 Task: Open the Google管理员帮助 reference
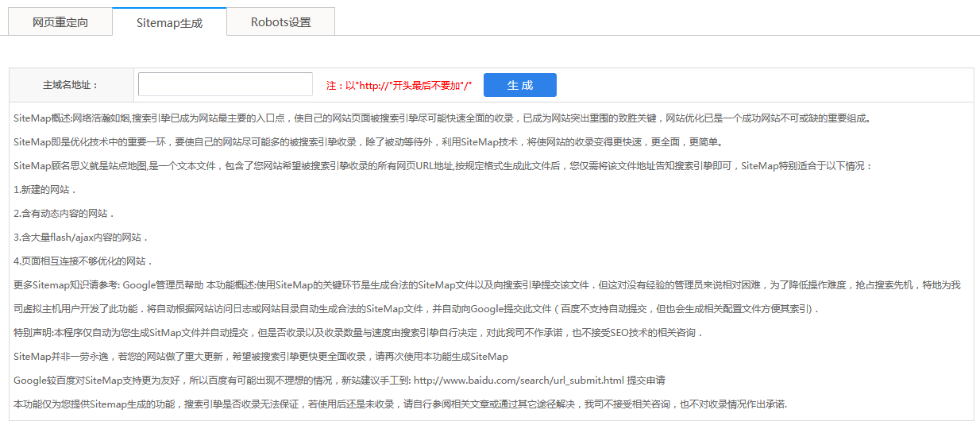coord(163,285)
